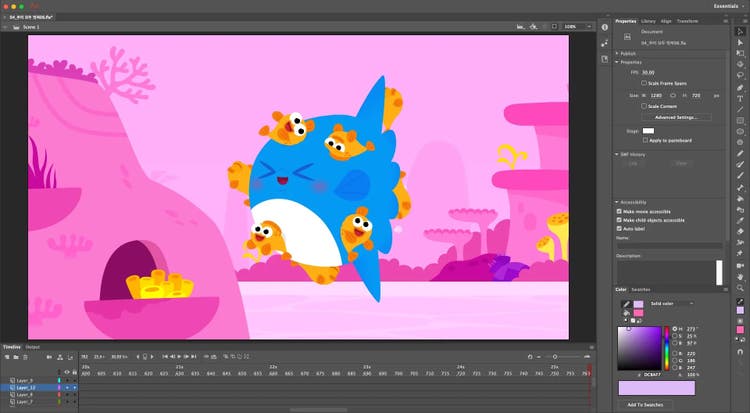Uncheck the Auto label checkbox
This screenshot has height=413, width=750.
pyautogui.click(x=619, y=228)
